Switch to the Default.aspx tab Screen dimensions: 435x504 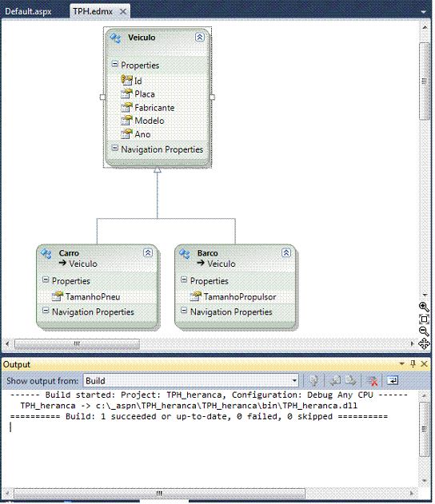[x=28, y=11]
